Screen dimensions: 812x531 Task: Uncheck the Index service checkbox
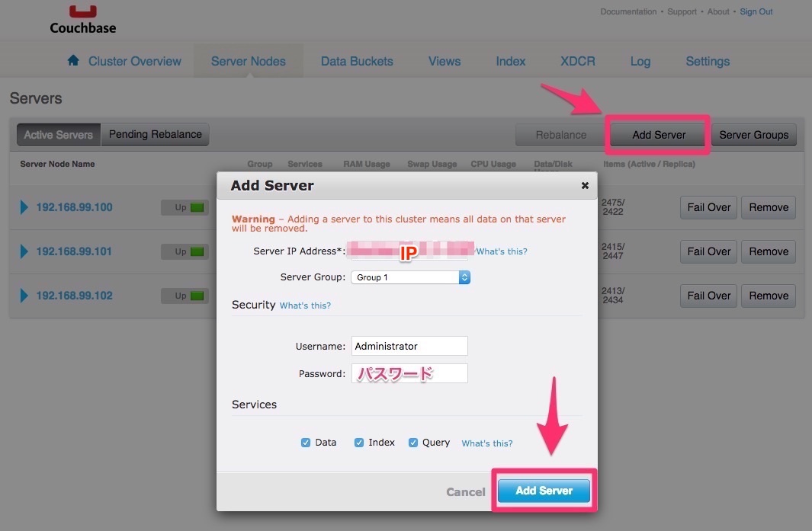point(359,443)
